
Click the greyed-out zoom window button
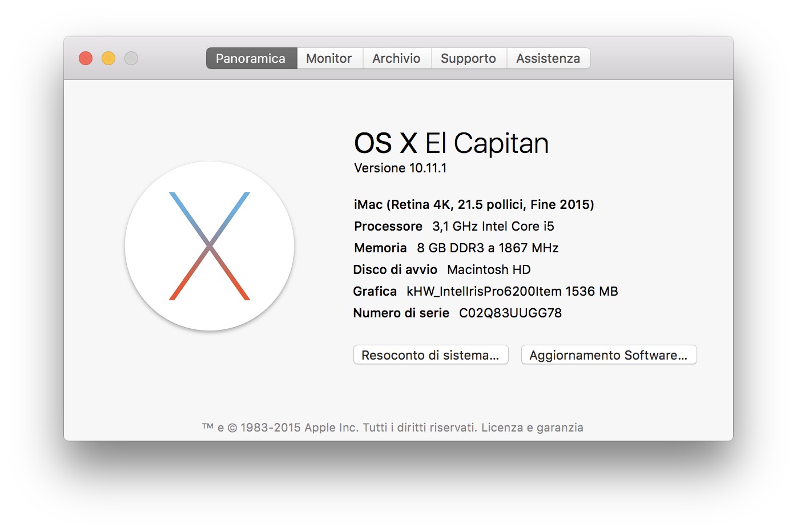pos(131,58)
